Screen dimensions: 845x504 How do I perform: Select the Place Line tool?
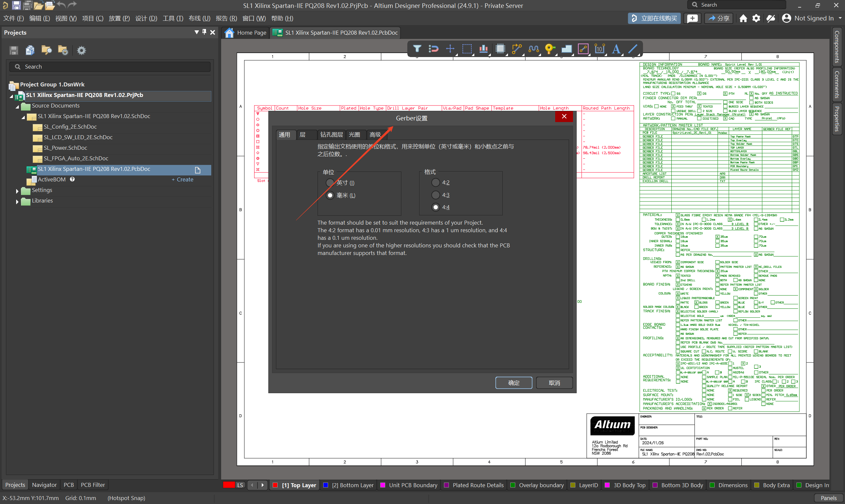click(633, 49)
